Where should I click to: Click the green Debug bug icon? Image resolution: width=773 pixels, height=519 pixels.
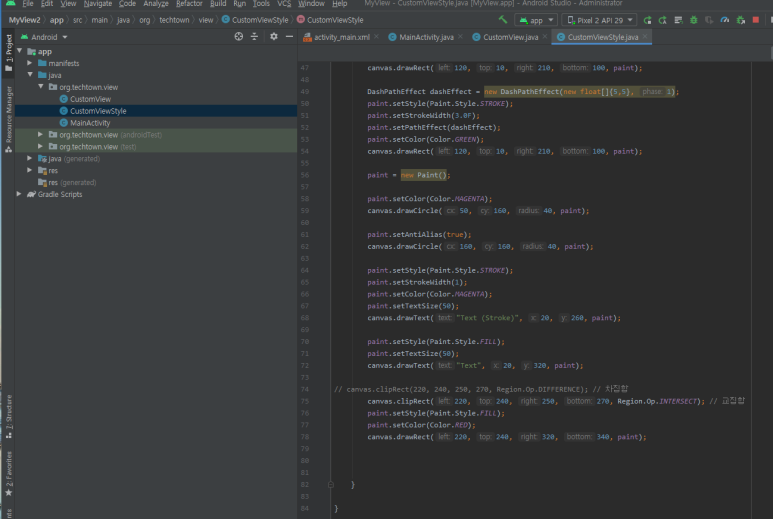694,20
